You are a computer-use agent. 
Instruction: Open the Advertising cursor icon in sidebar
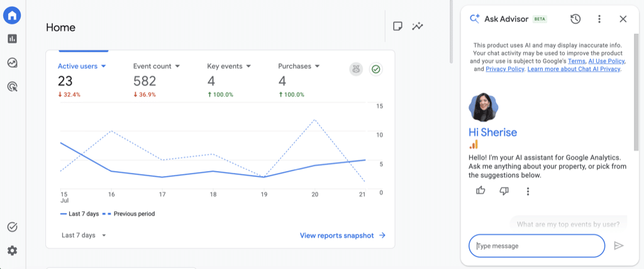point(13,87)
